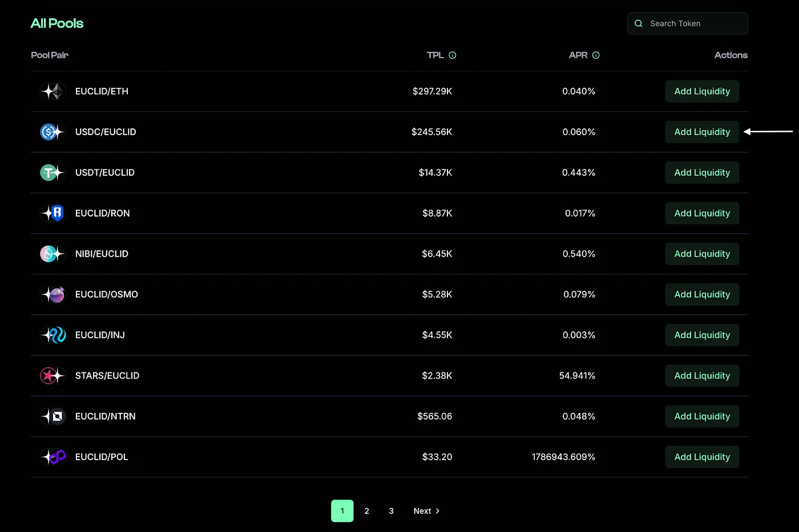Select the EUCLID/OSMO pair name
799x532 pixels.
point(107,294)
